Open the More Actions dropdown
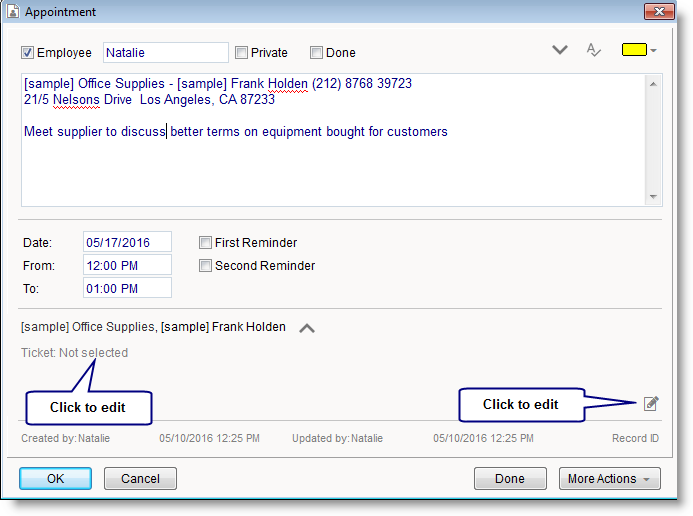The width and height of the screenshot is (693, 516). pos(609,479)
